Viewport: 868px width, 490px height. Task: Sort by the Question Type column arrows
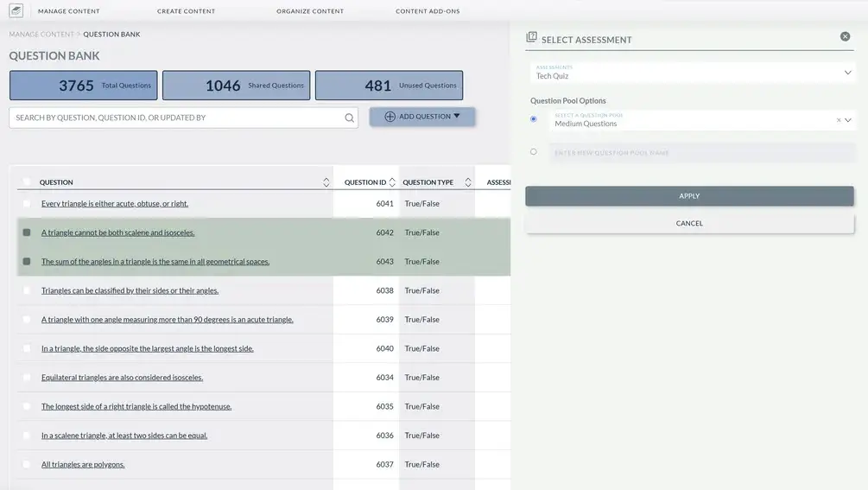[x=468, y=182]
